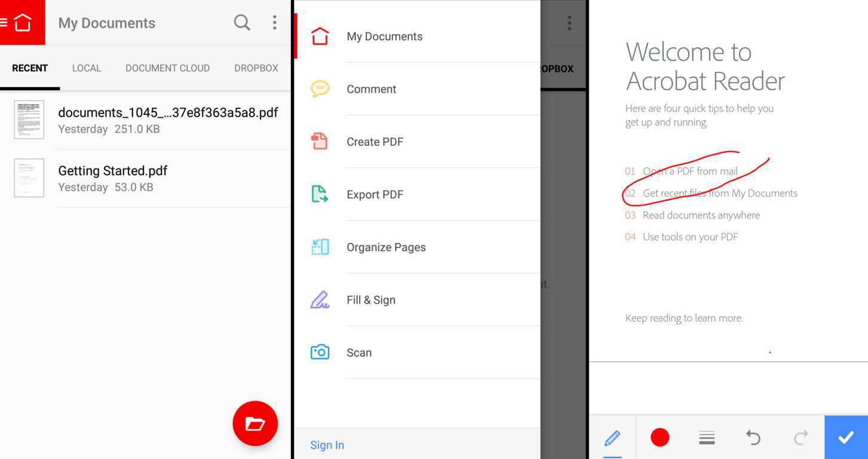Open the line thickness option
This screenshot has width=868, height=459.
pos(707,438)
